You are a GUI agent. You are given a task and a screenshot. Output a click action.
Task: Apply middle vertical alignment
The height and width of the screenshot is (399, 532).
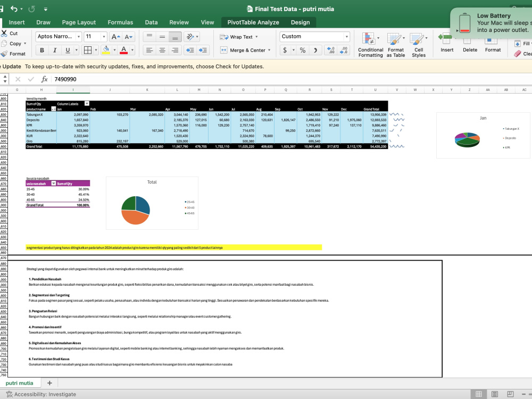pyautogui.click(x=162, y=37)
